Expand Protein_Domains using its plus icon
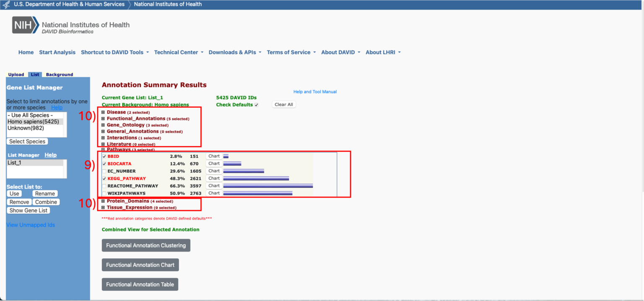 point(103,201)
